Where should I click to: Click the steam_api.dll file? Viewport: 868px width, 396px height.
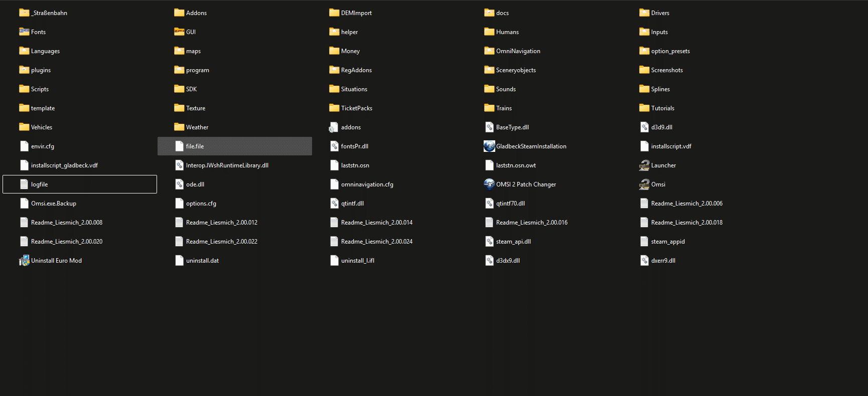(x=513, y=242)
